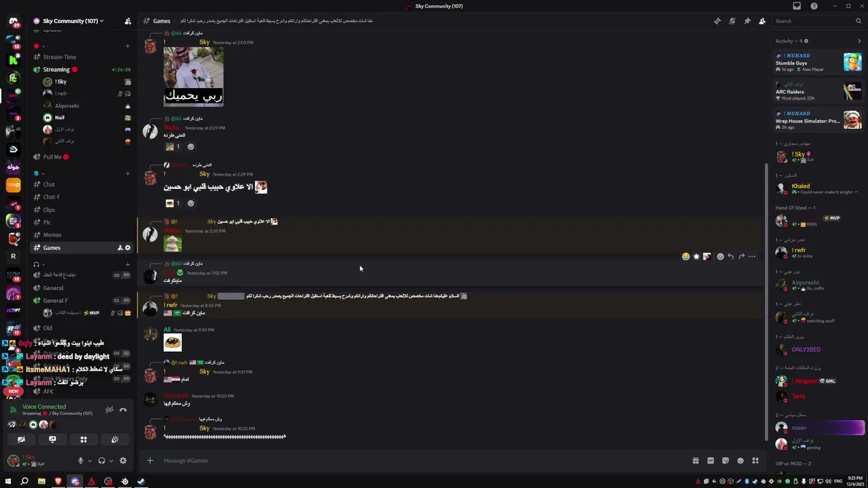Image resolution: width=868 pixels, height=488 pixels.
Task: Open the Activities launcher button
Action: pos(83,440)
